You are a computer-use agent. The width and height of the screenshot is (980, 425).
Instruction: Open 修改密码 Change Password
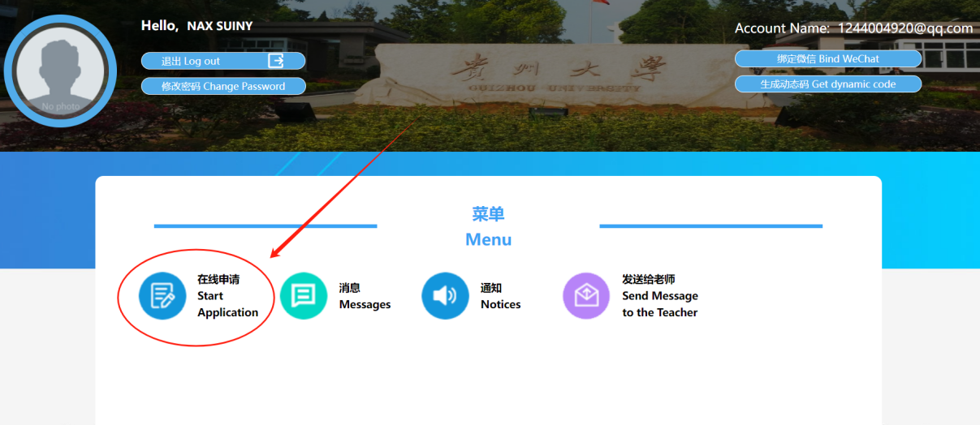(x=223, y=86)
